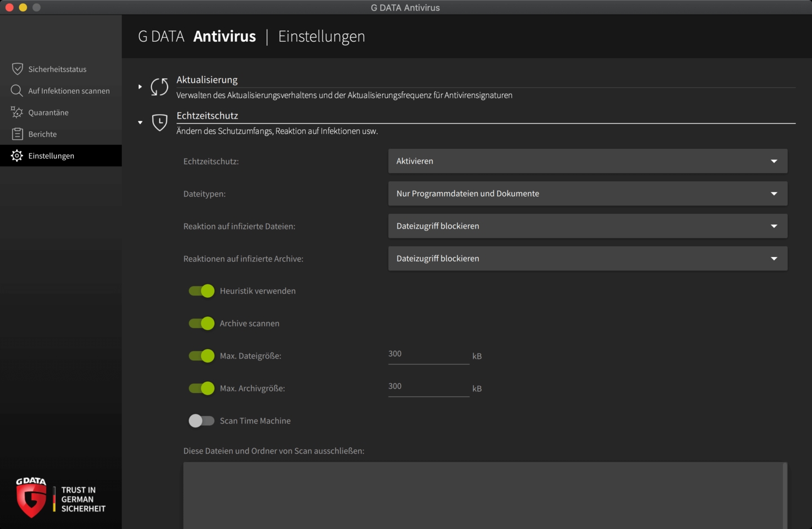Screen dimensions: 812x529
Task: Click arrow of Nur Programmdateien und Dokumente dropdown
Action: pos(774,193)
